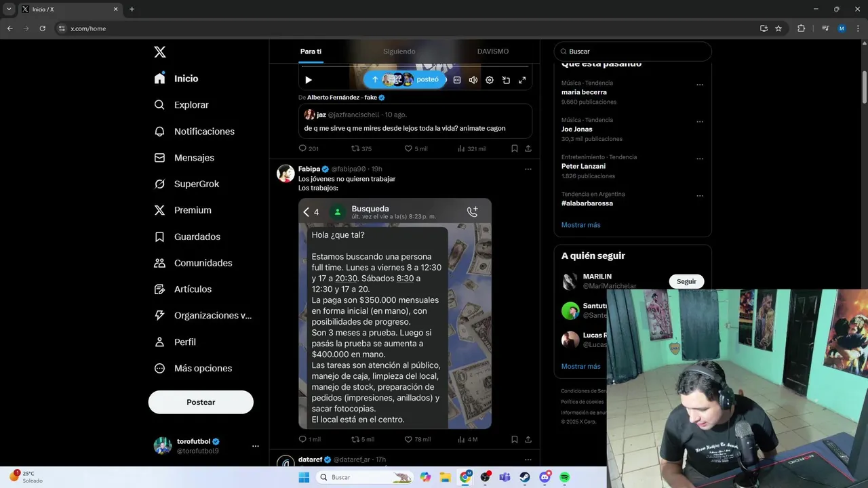Image resolution: width=868 pixels, height=488 pixels.
Task: Enter video fullscreen mode
Action: 522,80
